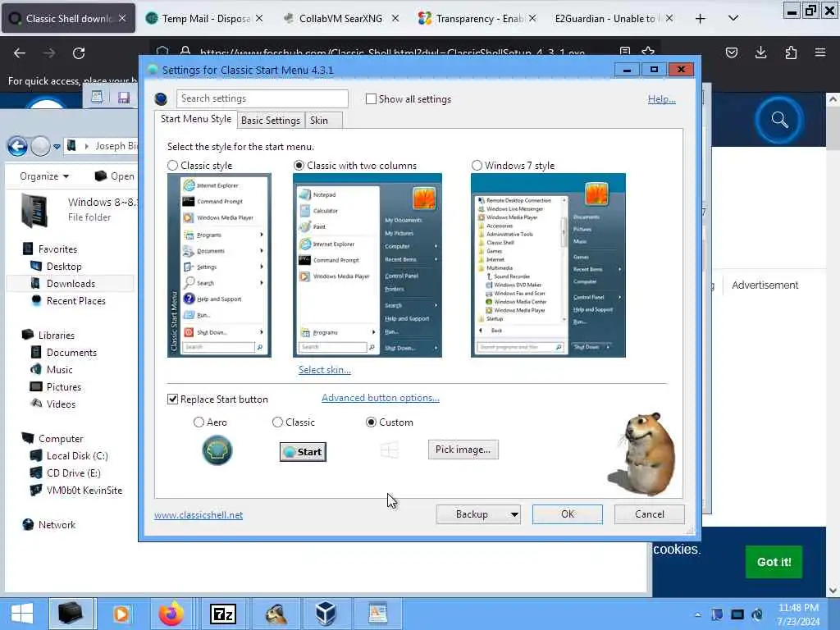Expand the Organize menu in Explorer
Image resolution: width=840 pixels, height=630 pixels.
[x=44, y=176]
